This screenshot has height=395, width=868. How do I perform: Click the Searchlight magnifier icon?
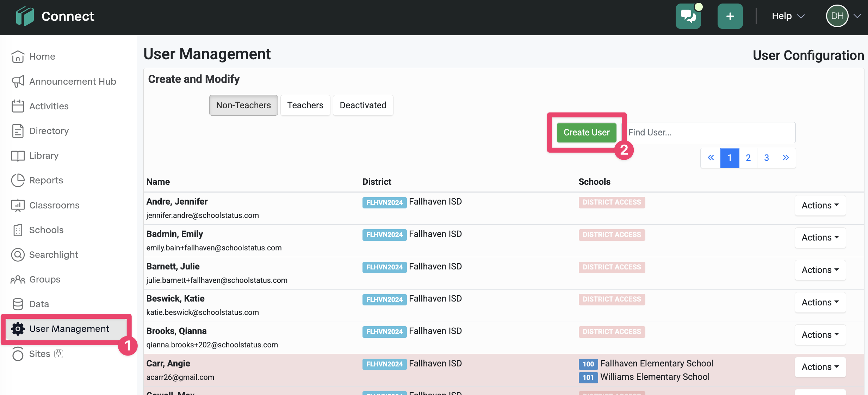tap(18, 255)
